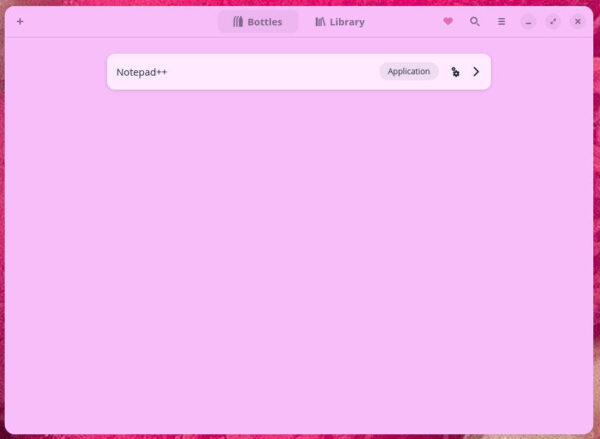Select the Notepad++ bottle name
The image size is (600, 439).
141,72
